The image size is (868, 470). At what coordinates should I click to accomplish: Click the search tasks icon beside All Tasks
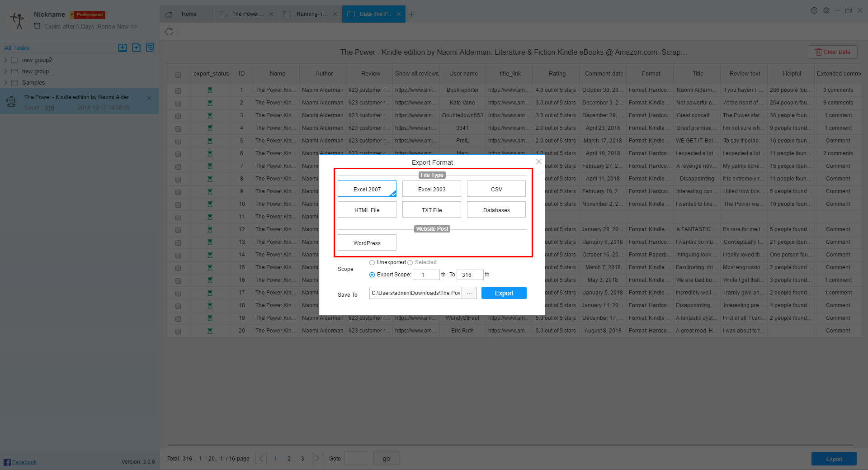tap(150, 47)
